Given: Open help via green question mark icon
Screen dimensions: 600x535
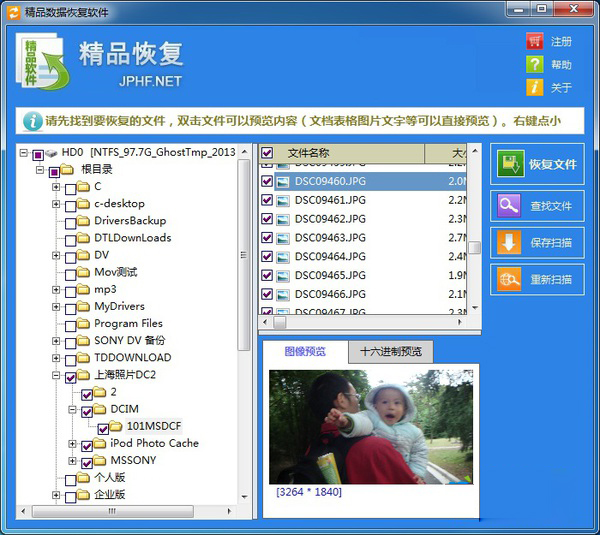Looking at the screenshot, I should pos(535,64).
